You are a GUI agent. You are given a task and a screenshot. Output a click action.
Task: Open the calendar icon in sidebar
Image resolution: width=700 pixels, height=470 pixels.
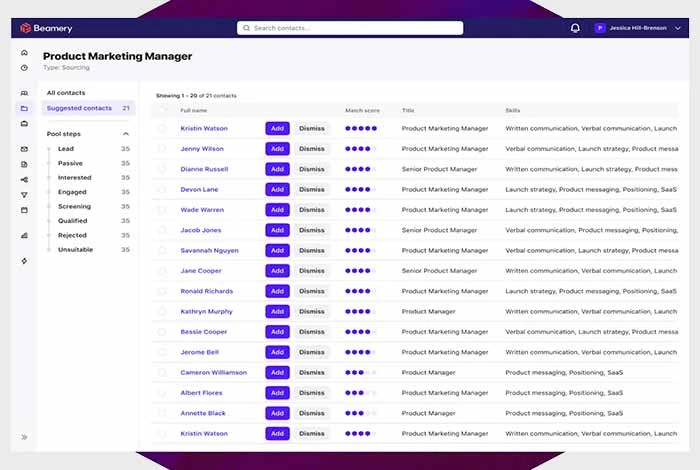click(24, 210)
